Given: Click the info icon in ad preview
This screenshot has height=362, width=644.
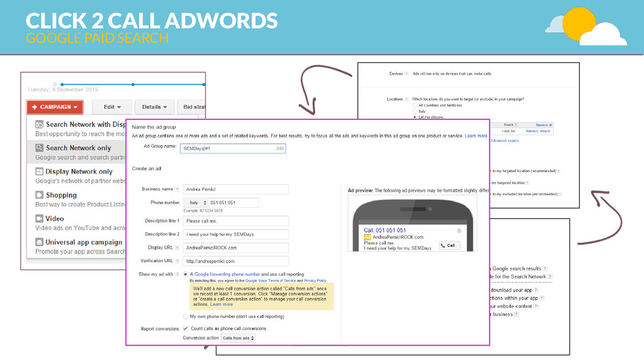Looking at the screenshot, I should pyautogui.click(x=459, y=231).
